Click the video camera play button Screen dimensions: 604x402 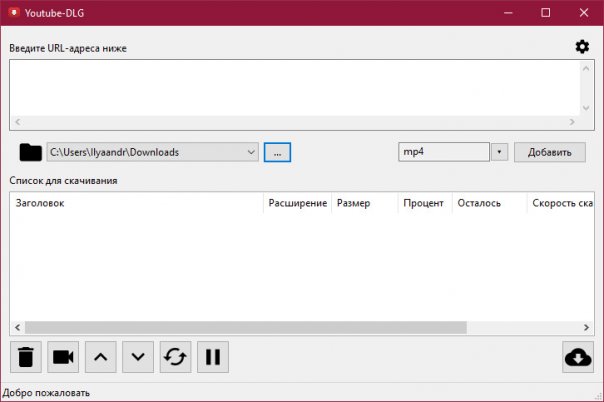pos(63,357)
